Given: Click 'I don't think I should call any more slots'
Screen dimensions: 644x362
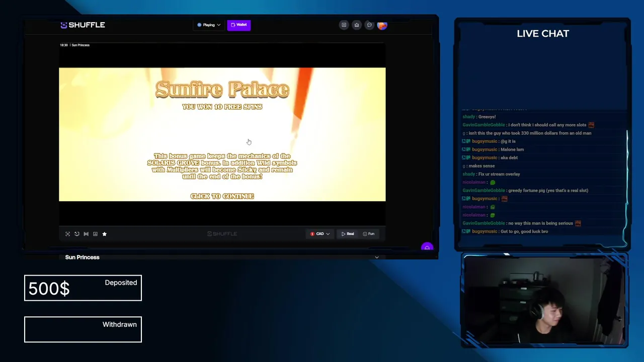Looking at the screenshot, I should tap(547, 125).
